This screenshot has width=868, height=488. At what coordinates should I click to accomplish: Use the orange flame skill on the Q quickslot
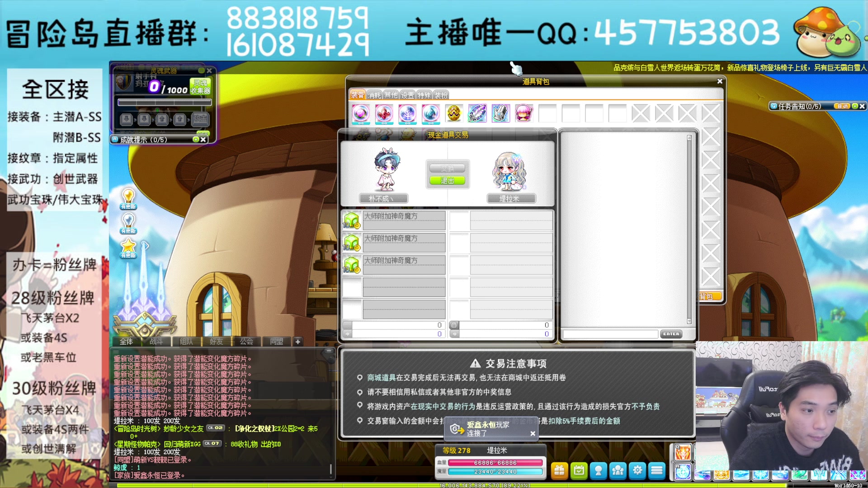(x=682, y=452)
